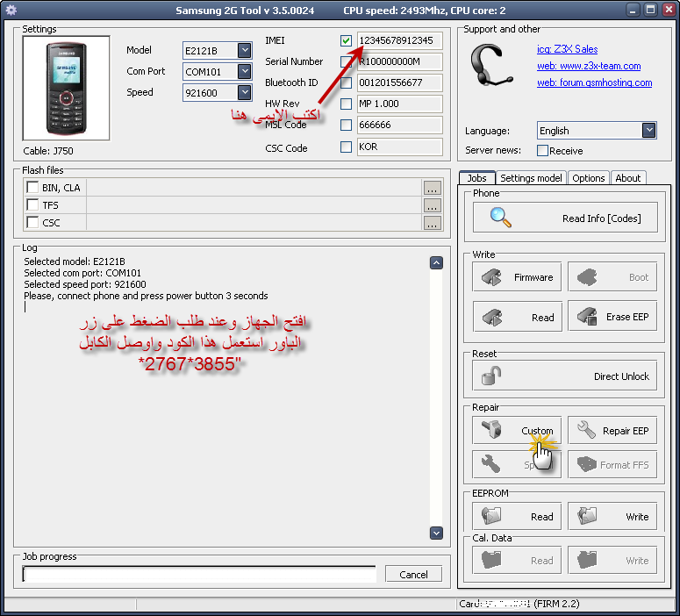Click the log line 'Selected model: E2121B'

[x=75, y=261]
